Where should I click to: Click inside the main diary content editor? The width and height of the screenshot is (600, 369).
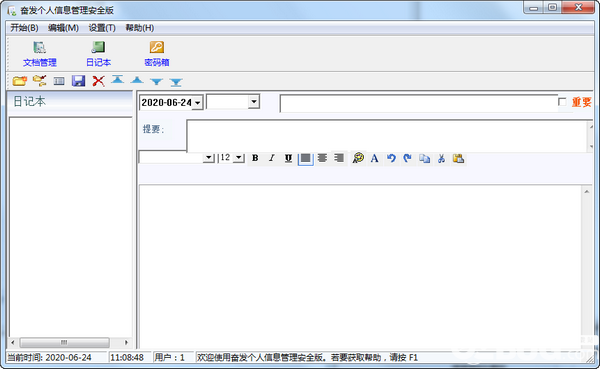360,266
